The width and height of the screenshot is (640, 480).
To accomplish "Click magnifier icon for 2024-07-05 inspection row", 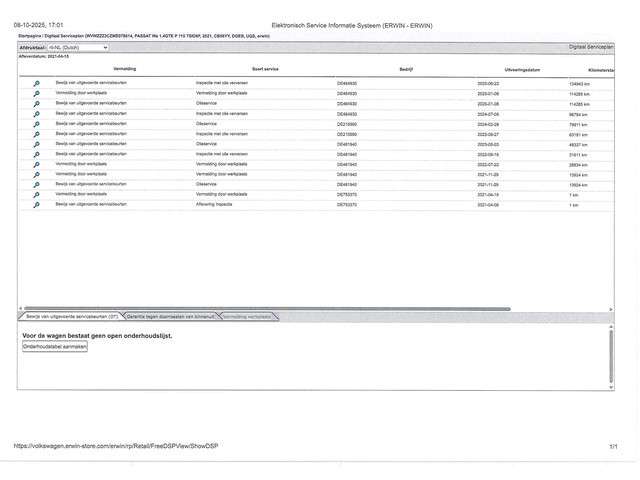I will (x=37, y=114).
